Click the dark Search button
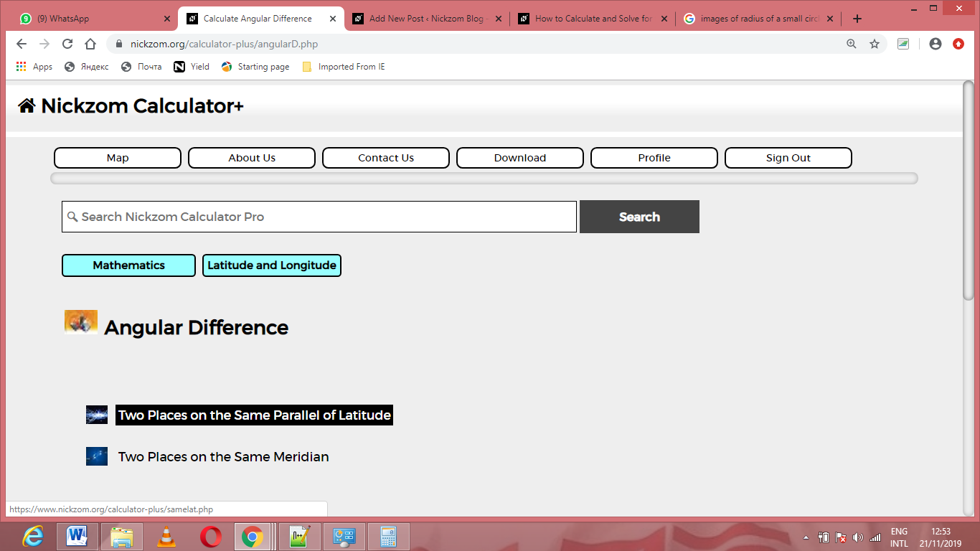980x551 pixels. [639, 217]
